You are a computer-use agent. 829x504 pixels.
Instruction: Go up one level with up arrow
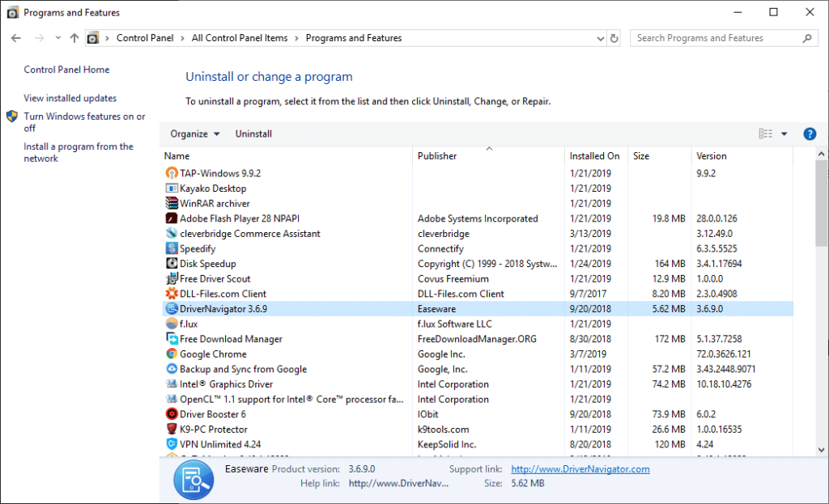74,38
